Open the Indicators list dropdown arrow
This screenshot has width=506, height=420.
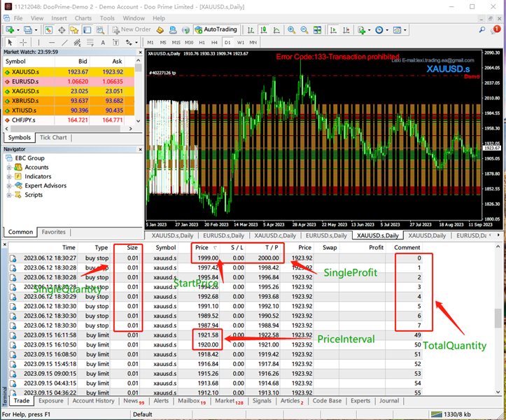click(369, 30)
